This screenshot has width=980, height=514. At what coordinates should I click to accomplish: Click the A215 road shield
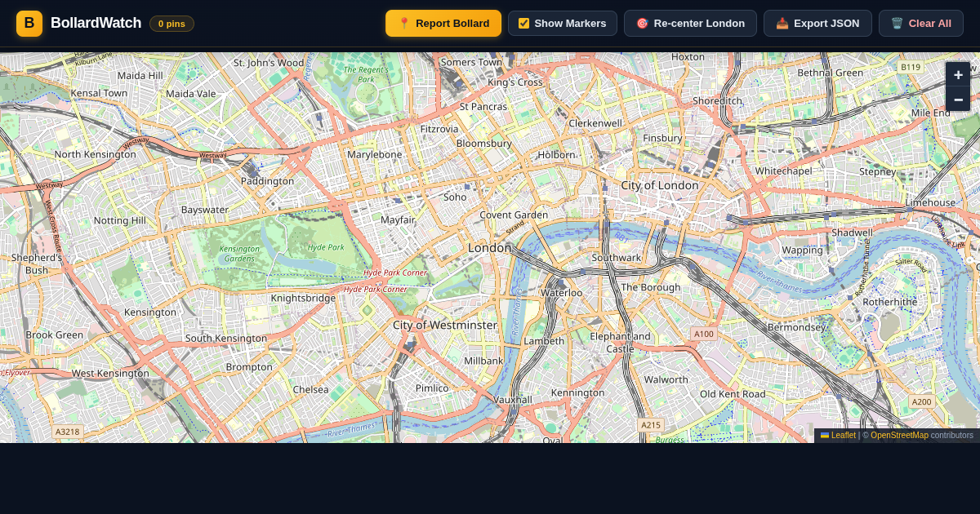click(651, 425)
